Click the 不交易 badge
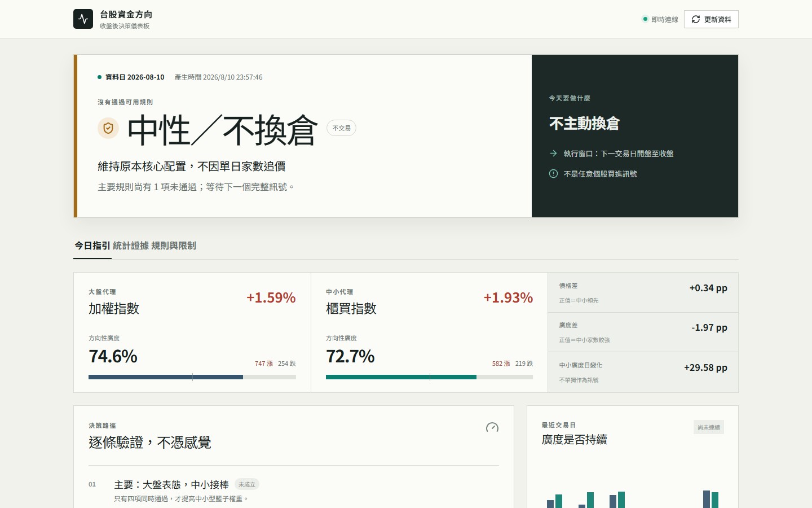Viewport: 812px width, 508px height. [342, 128]
